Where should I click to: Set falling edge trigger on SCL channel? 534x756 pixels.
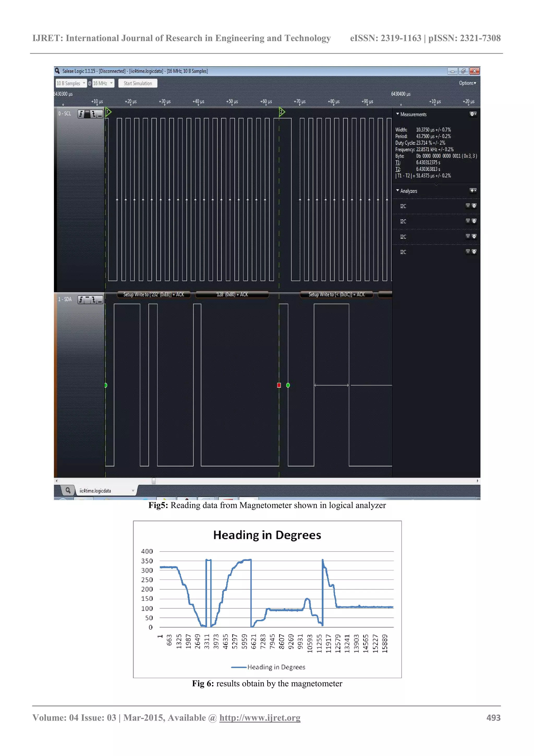pos(94,114)
